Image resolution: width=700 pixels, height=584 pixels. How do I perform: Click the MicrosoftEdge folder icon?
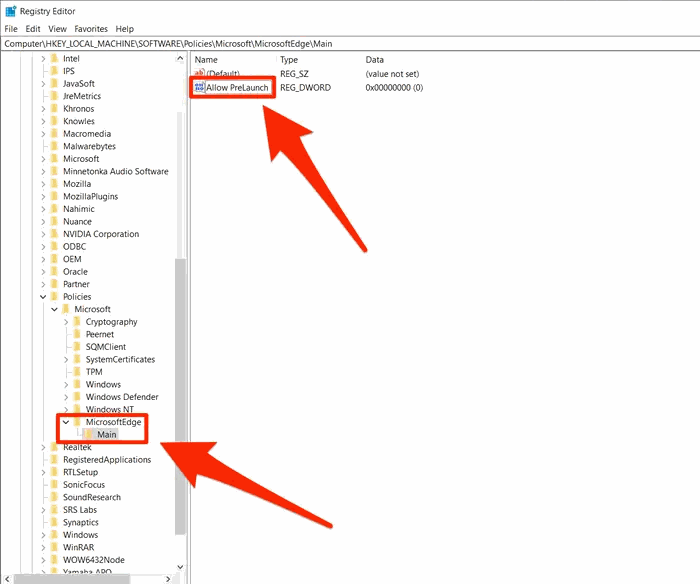point(77,422)
